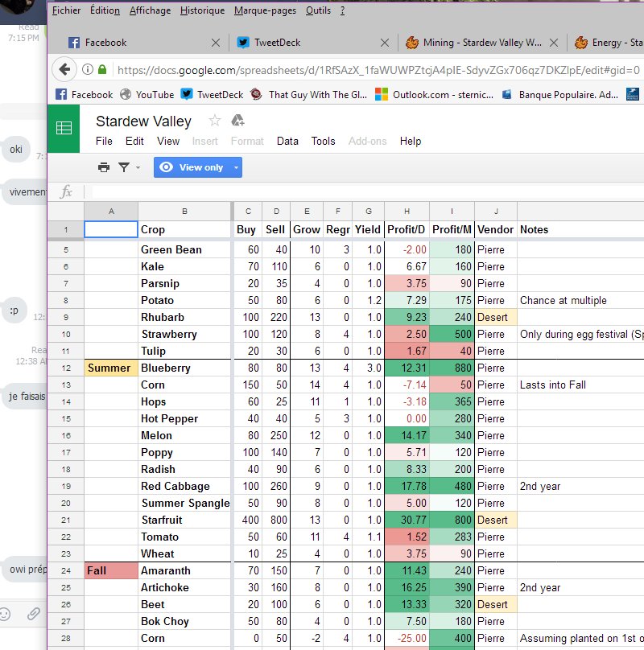This screenshot has width=644, height=650.
Task: Click the Profit/D header cell
Action: (407, 229)
